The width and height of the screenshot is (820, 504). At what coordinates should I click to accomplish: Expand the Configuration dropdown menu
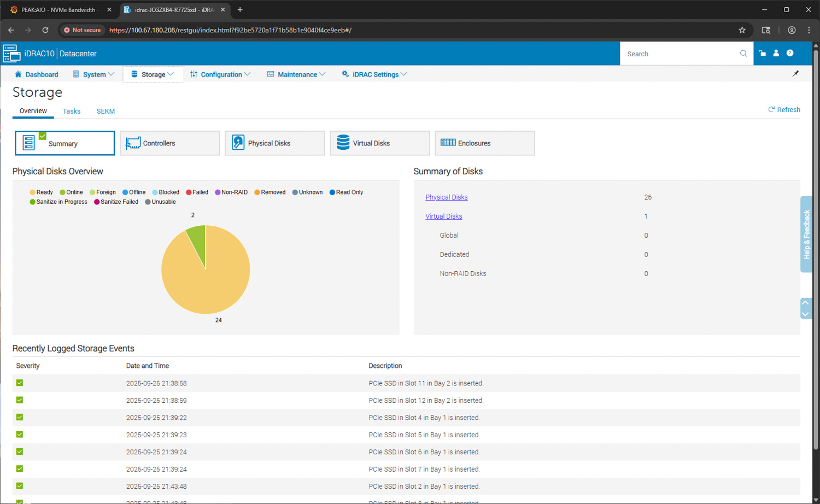pyautogui.click(x=220, y=74)
